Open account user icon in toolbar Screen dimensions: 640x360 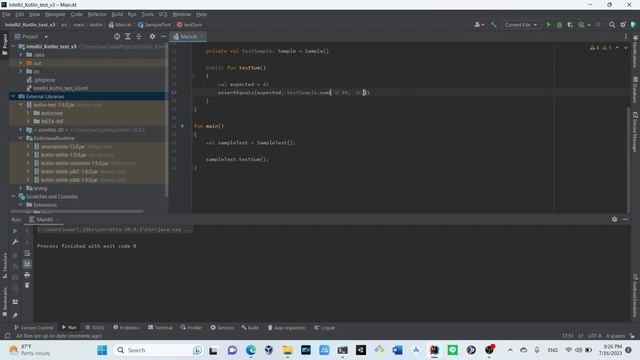coord(479,25)
